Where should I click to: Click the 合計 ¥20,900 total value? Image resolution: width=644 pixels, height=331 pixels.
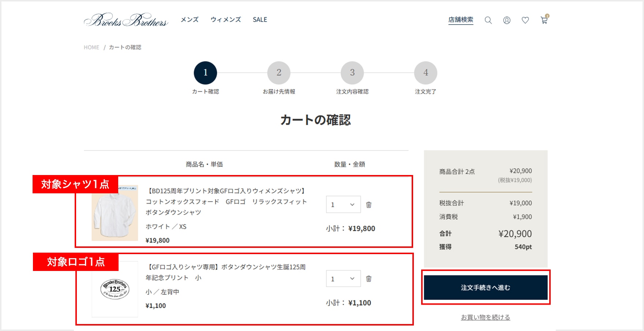pos(515,234)
